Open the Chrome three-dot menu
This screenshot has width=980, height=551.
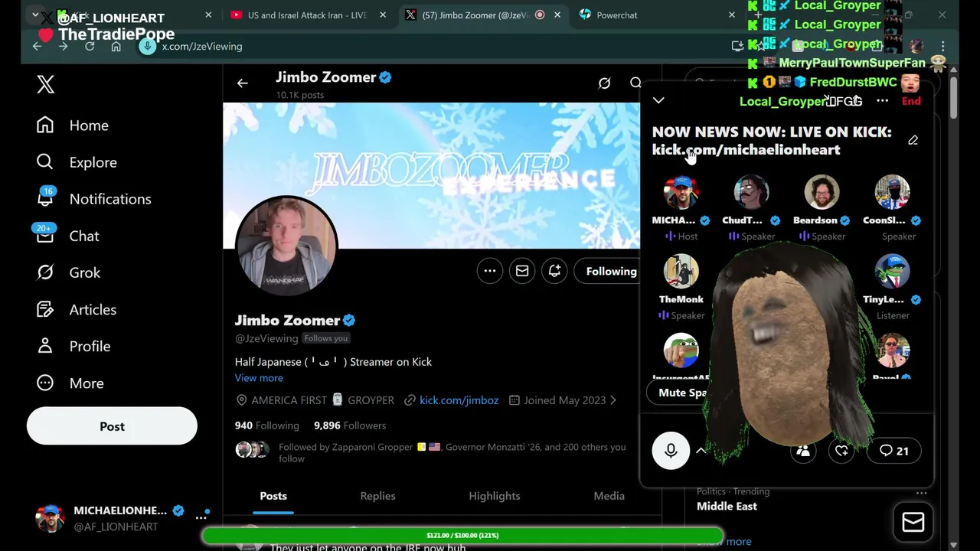click(x=943, y=47)
